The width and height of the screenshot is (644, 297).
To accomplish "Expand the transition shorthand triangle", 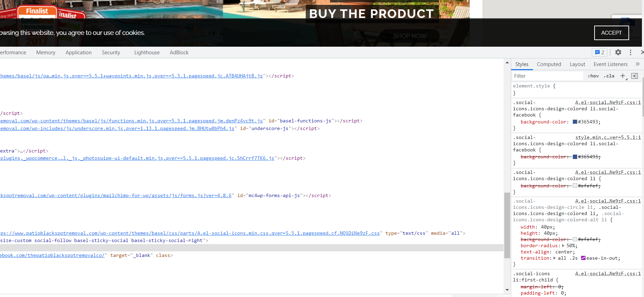I will (555, 258).
